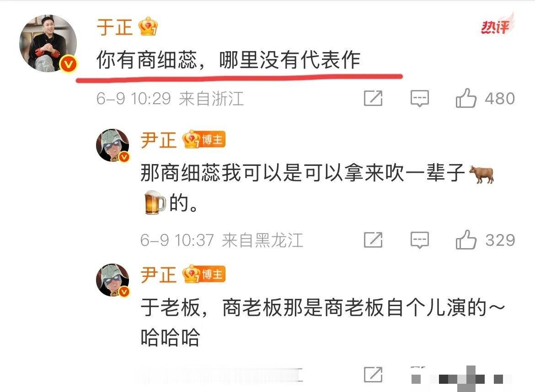Like 于正's comment with 480 likes
The image size is (535, 392).
coord(466,98)
